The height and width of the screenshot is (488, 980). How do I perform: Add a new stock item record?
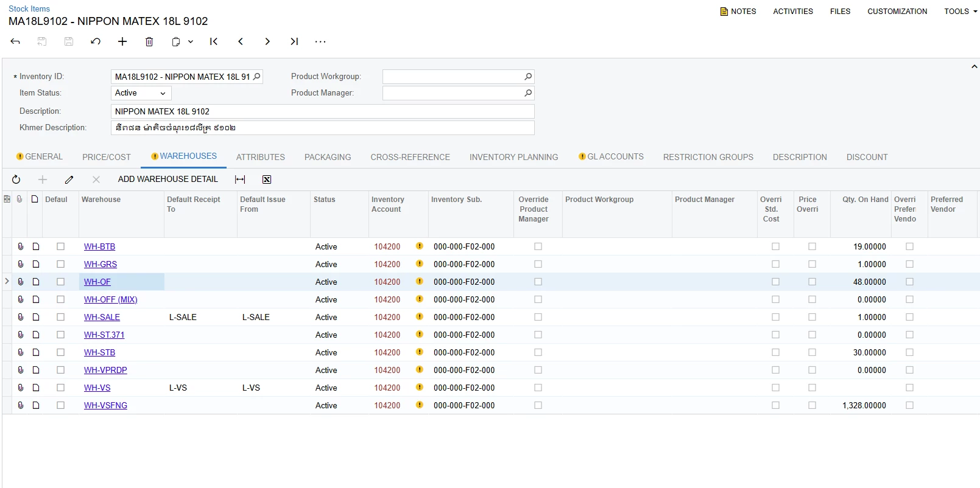click(x=122, y=41)
